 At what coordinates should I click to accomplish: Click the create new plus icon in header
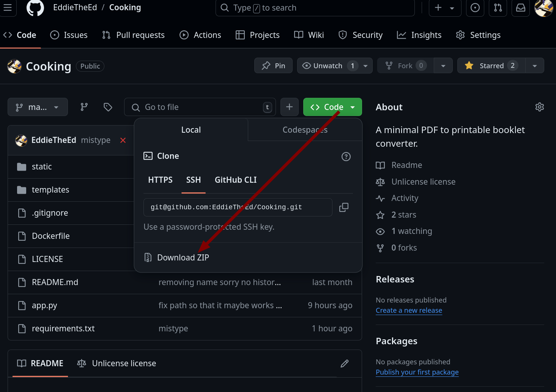pyautogui.click(x=438, y=8)
